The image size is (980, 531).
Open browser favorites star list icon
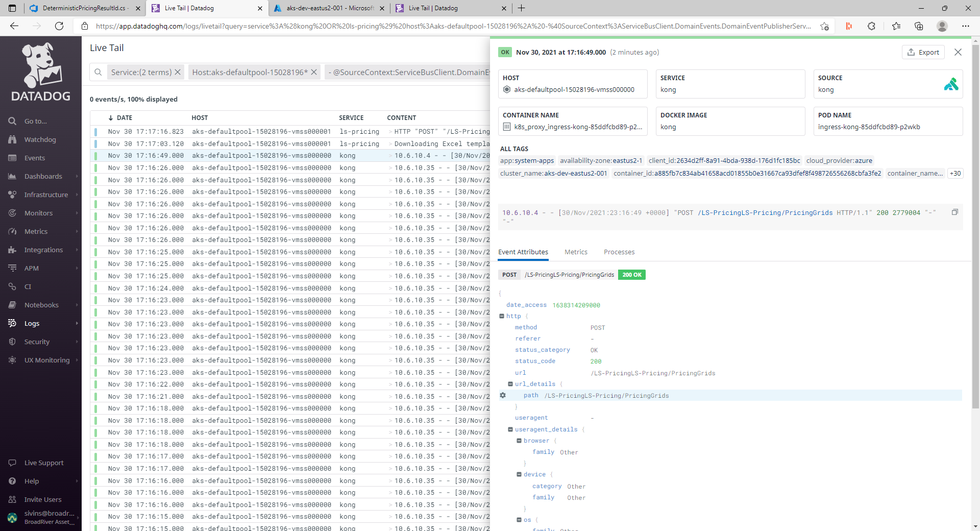click(896, 26)
